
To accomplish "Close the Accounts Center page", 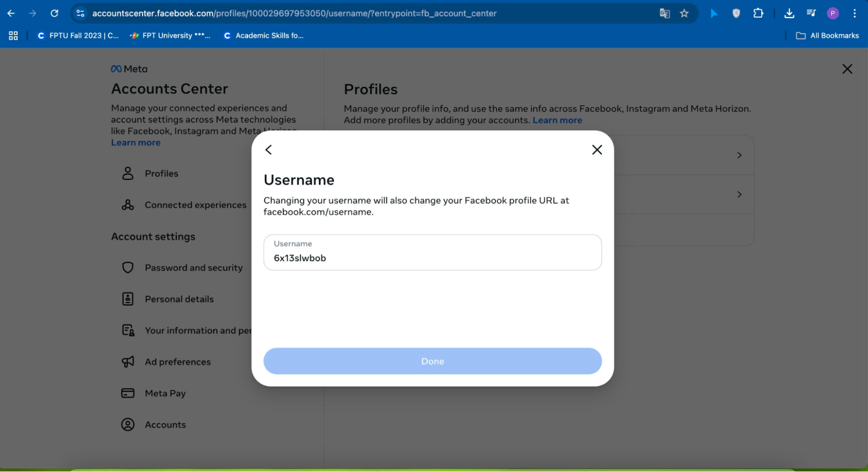I will [847, 69].
